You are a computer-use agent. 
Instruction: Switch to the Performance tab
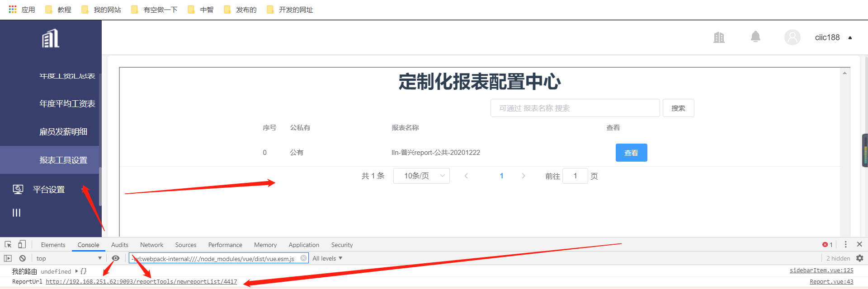[x=225, y=245]
